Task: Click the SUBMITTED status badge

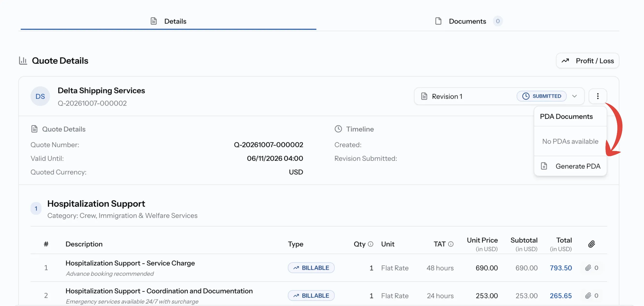Action: coord(542,96)
